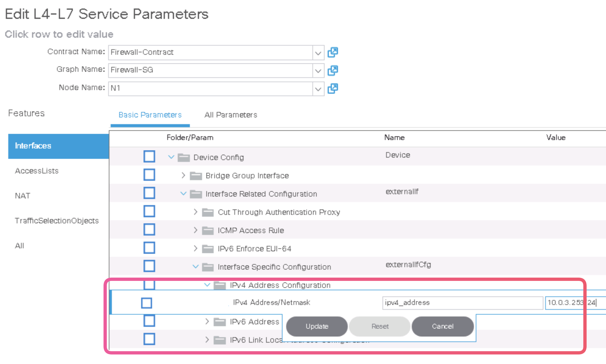Open Contract Name external link icon
The height and width of the screenshot is (364, 606).
pos(333,52)
